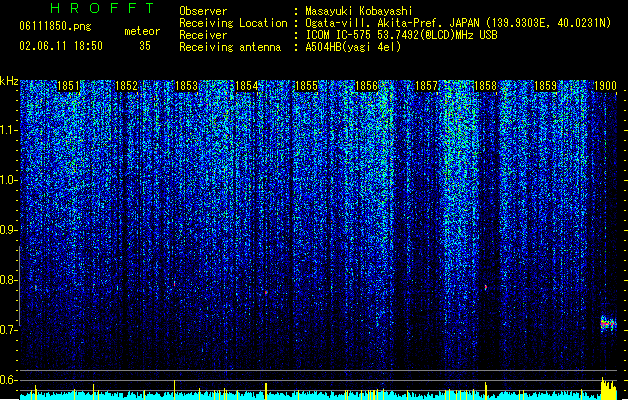Screen dimensions: 629x400
Task: Click the 1855 time marker
Action: tap(306, 86)
